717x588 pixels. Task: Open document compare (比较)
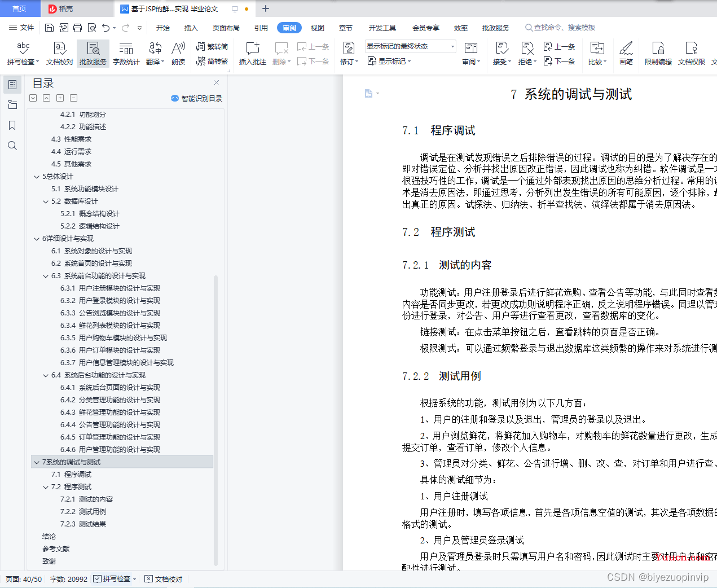pos(597,54)
